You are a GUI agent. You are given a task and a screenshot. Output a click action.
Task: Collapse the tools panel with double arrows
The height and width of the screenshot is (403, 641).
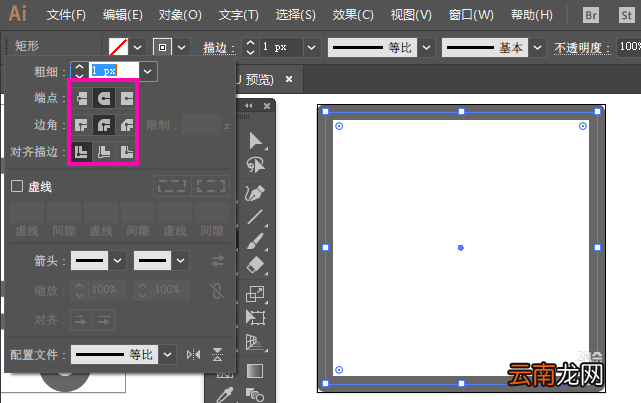[x=249, y=106]
